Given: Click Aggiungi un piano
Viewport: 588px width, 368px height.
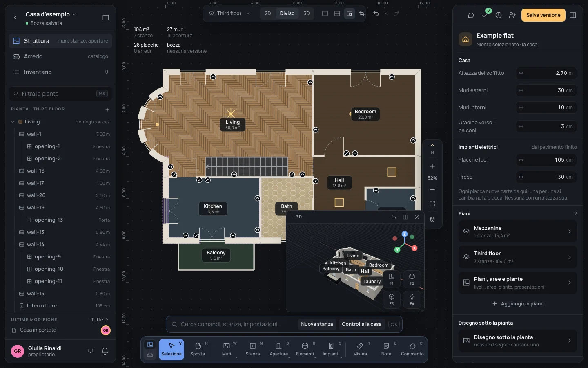Looking at the screenshot, I should [518, 304].
